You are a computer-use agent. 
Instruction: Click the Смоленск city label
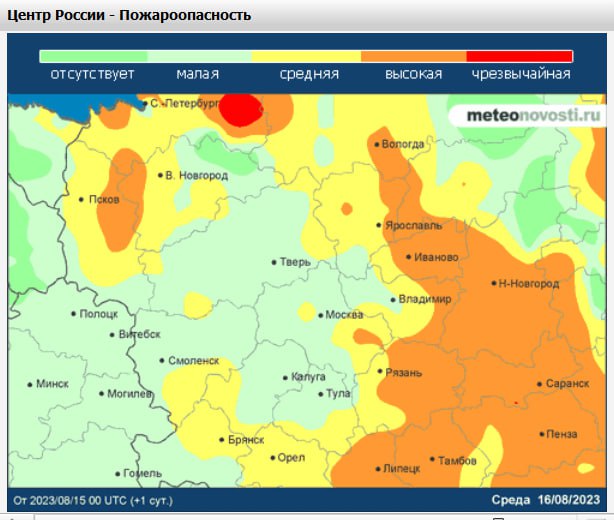pos(193,361)
